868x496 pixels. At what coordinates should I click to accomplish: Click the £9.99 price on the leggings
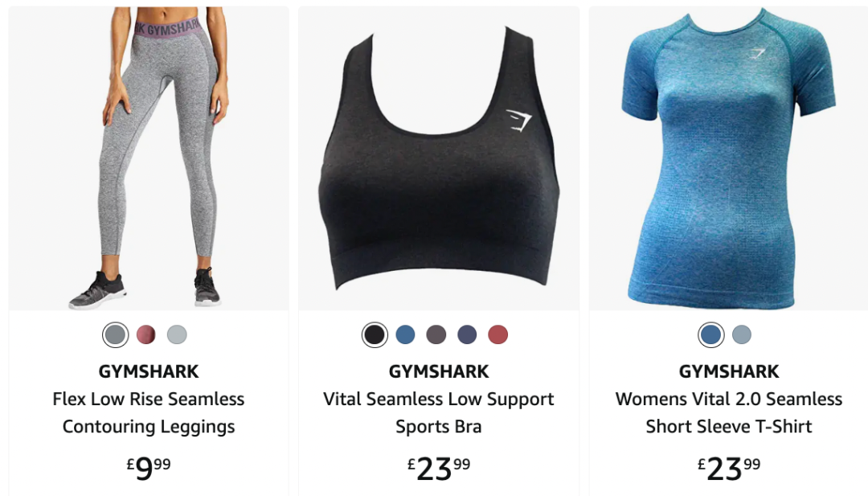click(149, 469)
